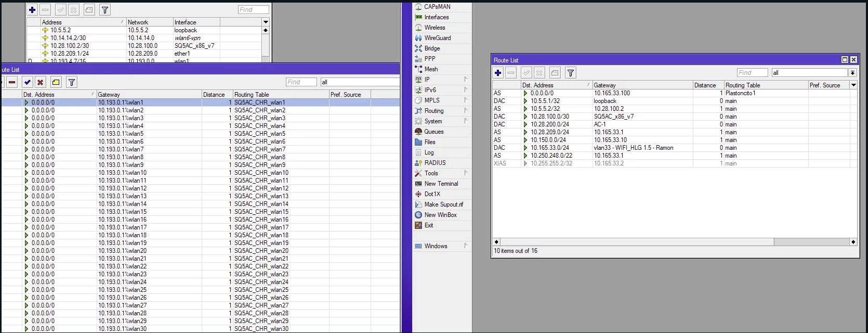
Task: Sort by Dst. Address header in right Route List
Action: (557, 85)
